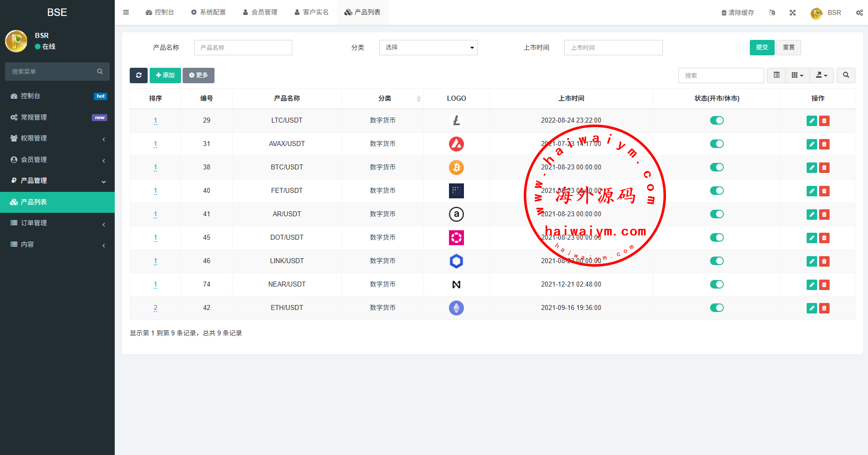Disable the market status switch for DOT/USDT
This screenshot has height=455, width=868.
click(716, 238)
